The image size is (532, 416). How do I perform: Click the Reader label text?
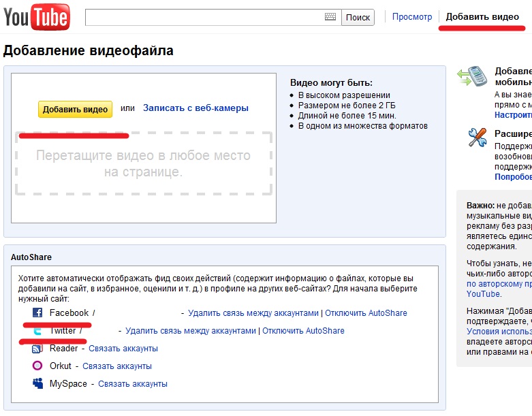[x=64, y=349]
